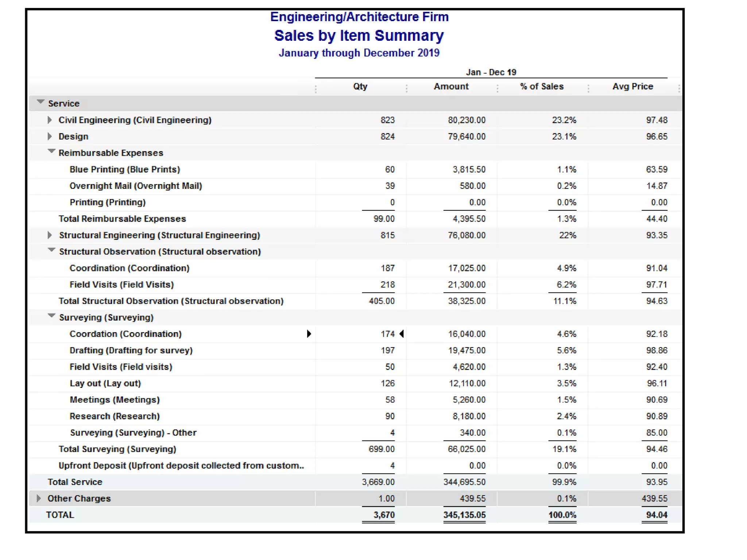Expand Structural Engineering row arrow
The height and width of the screenshot is (560, 747).
50,235
